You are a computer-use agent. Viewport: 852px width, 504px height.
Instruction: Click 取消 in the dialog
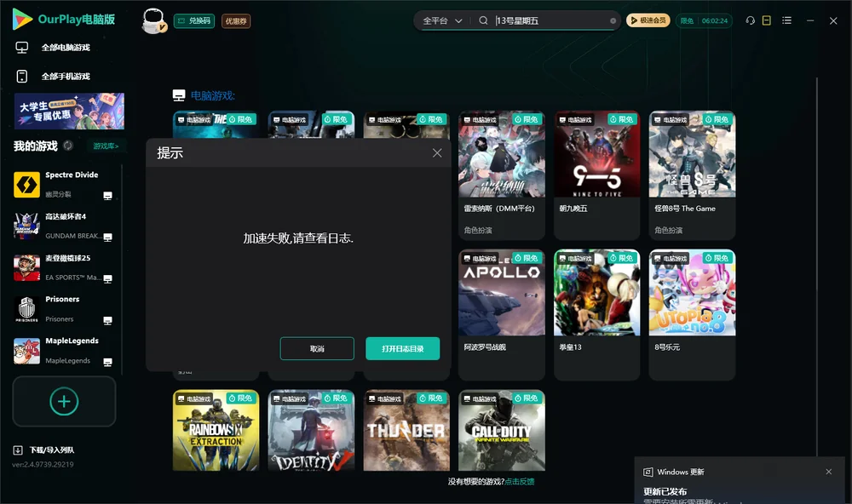(317, 349)
